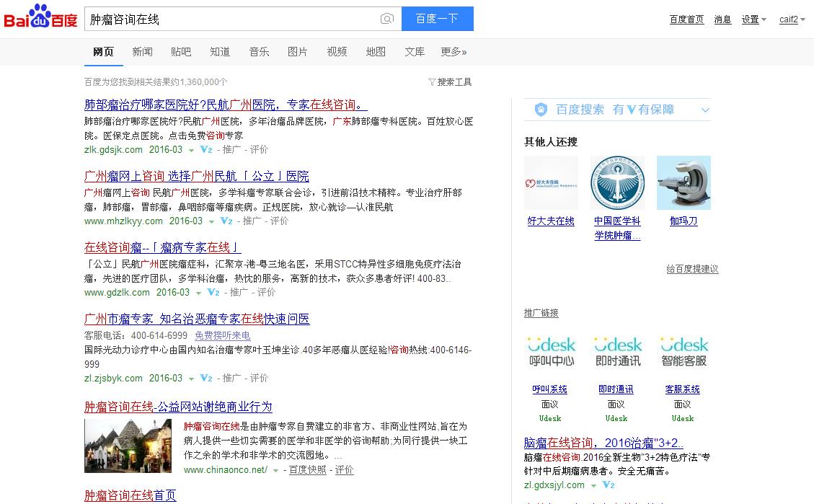Switch to the 地图 tab
Viewport: 814px width, 504px height.
[376, 51]
